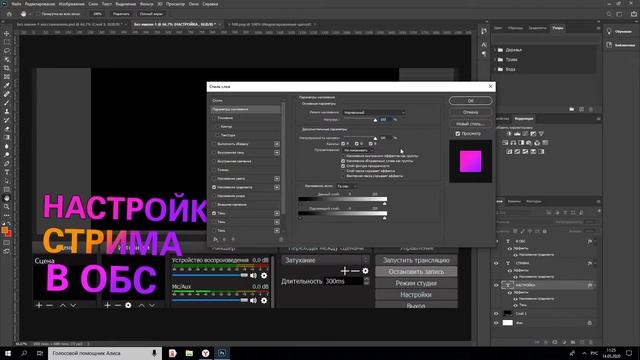Screen dimensions: 640x360
Task: Click the Home icon in options bar
Action: tap(9, 14)
